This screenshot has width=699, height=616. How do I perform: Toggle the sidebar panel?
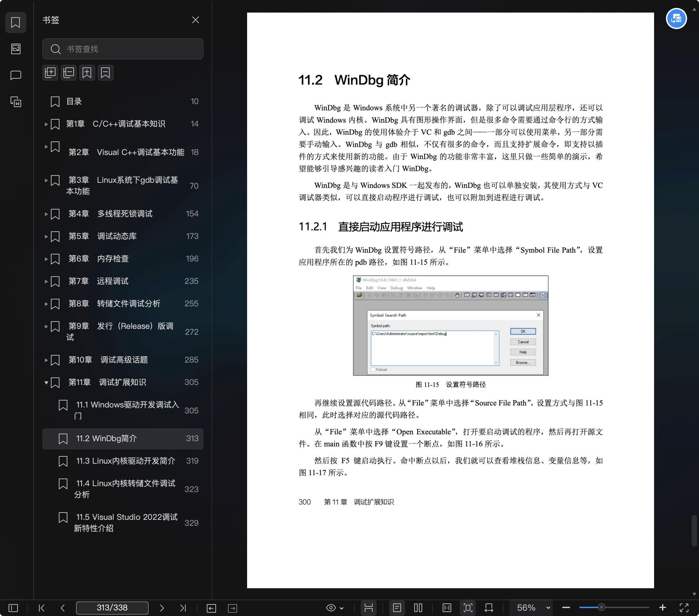13,608
